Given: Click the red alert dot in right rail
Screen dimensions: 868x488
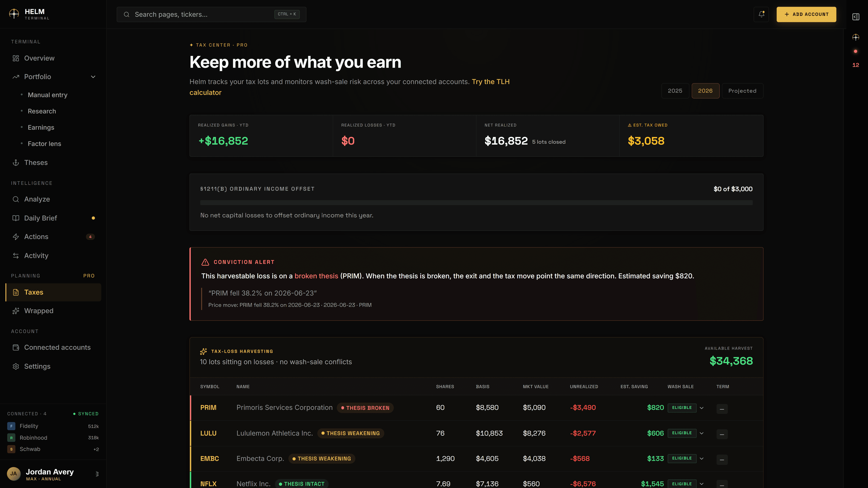Looking at the screenshot, I should tap(855, 51).
